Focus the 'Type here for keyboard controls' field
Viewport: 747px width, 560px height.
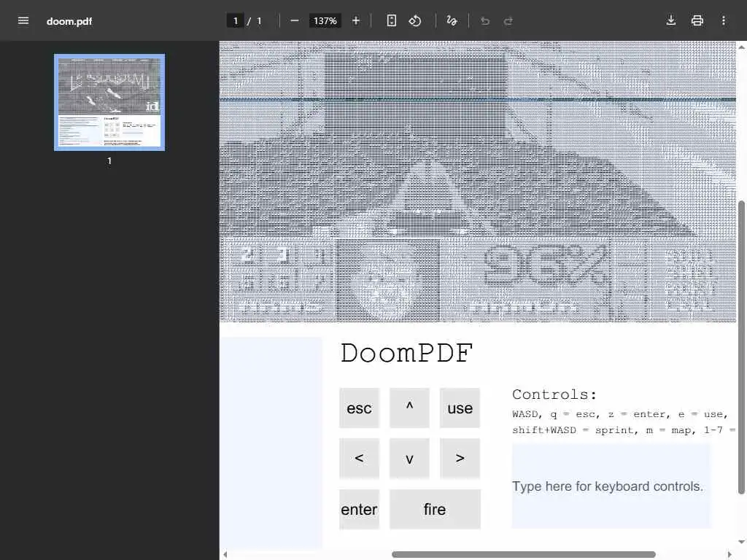(612, 486)
